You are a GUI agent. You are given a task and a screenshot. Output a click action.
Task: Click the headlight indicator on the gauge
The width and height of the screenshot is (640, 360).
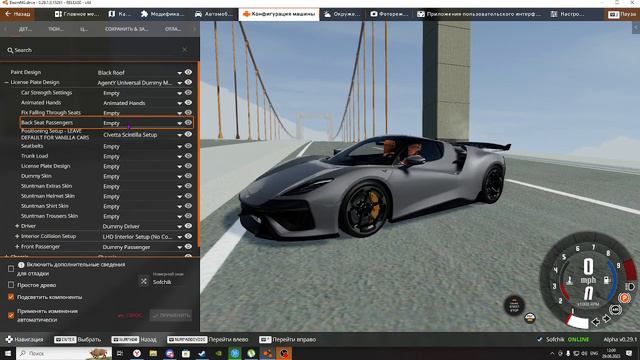pos(629,287)
